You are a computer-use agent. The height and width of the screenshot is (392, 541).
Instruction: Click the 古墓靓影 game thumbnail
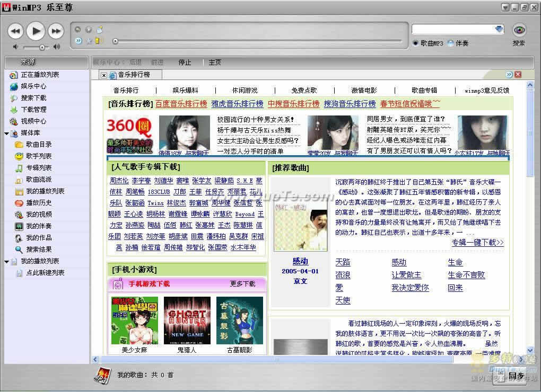[239, 320]
